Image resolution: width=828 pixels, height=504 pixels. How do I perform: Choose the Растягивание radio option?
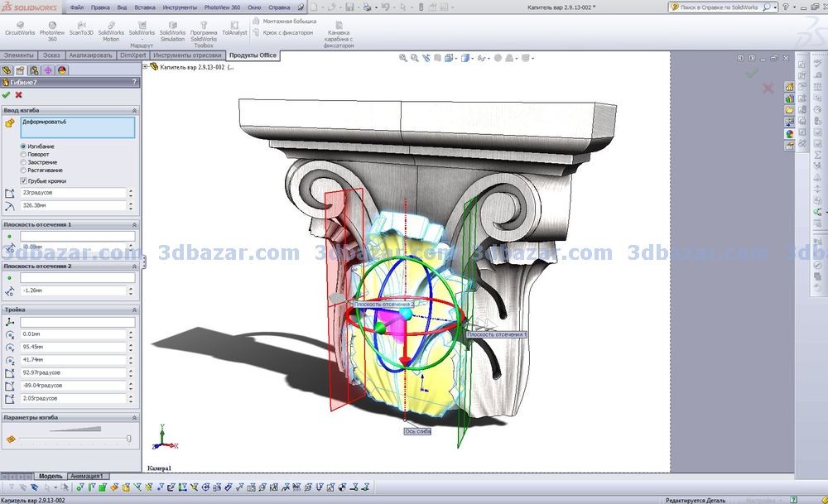coord(23,170)
